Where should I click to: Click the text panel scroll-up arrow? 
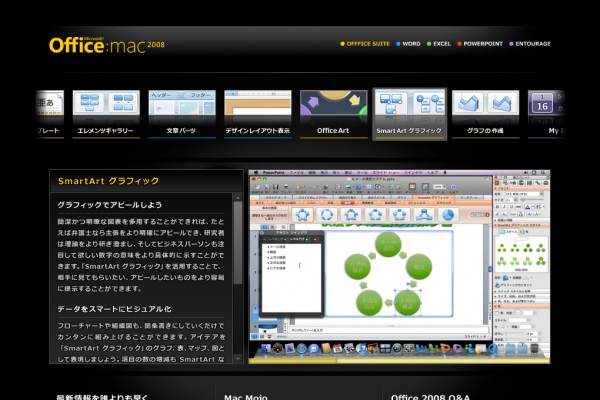[x=238, y=198]
